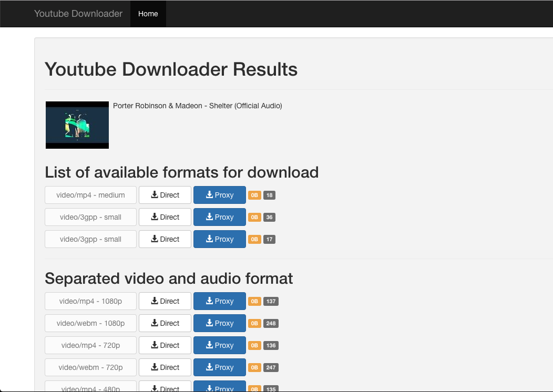Click the title Porter Robinson & Madeon - Shelter

click(x=197, y=106)
